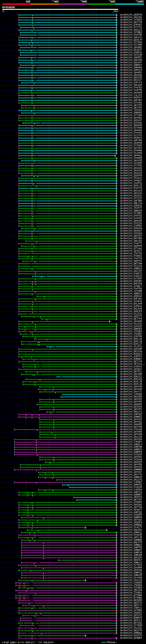
Task: Select the UniRef100_P04783 label
Action: (131, 87)
